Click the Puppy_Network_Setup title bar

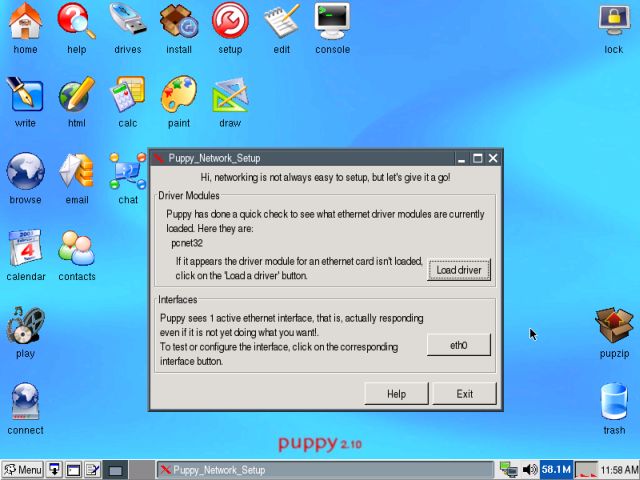[310, 158]
